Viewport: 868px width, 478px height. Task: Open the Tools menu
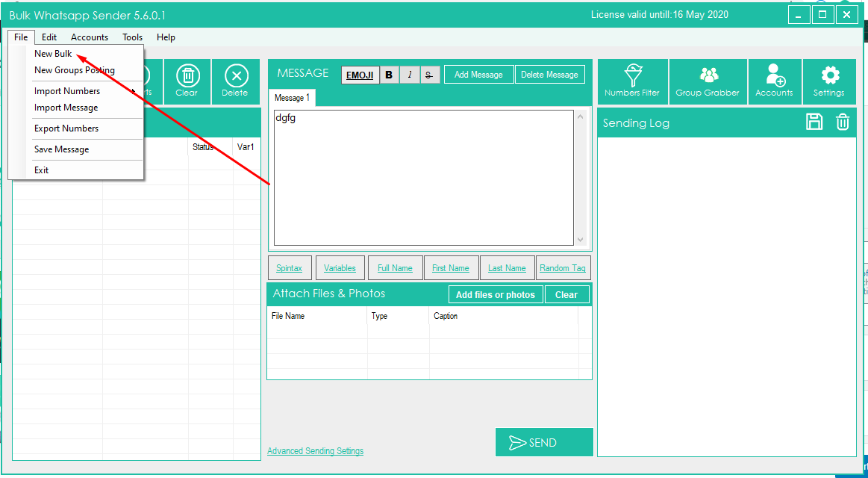[132, 37]
